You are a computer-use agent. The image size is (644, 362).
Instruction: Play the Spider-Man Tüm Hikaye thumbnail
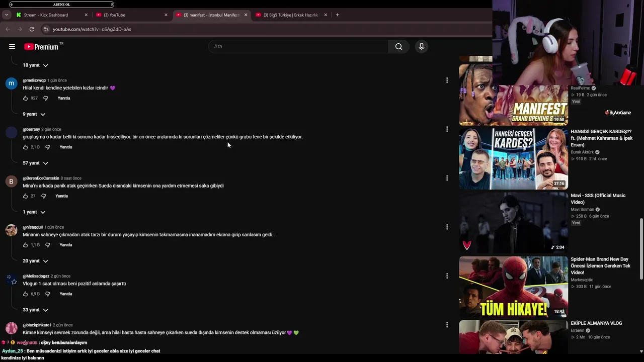pyautogui.click(x=513, y=287)
